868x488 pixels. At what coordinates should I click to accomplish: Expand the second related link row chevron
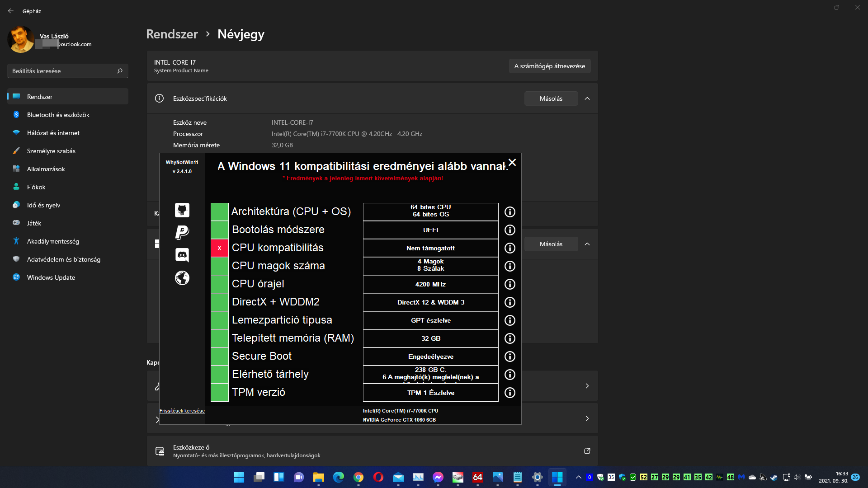(587, 418)
